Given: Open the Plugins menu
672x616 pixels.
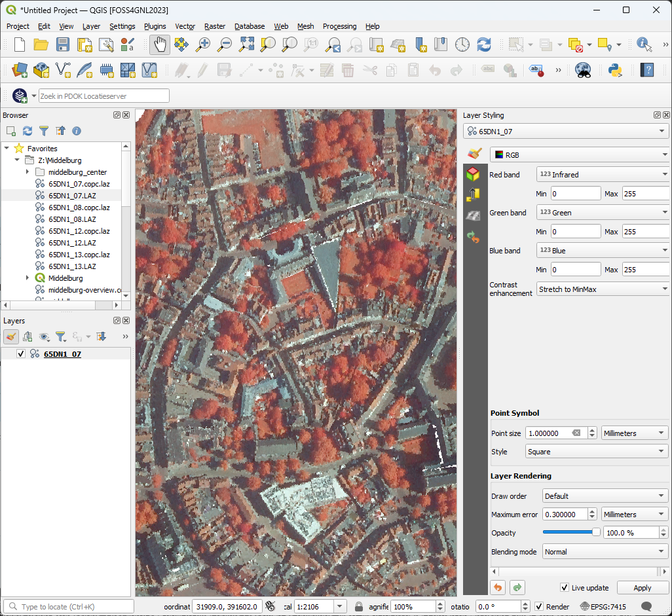Looking at the screenshot, I should click(x=155, y=26).
